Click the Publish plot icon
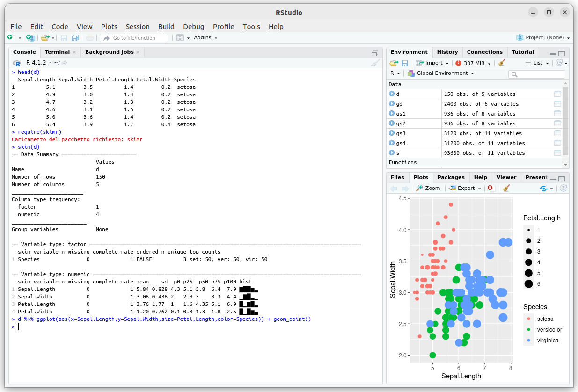 coord(544,188)
